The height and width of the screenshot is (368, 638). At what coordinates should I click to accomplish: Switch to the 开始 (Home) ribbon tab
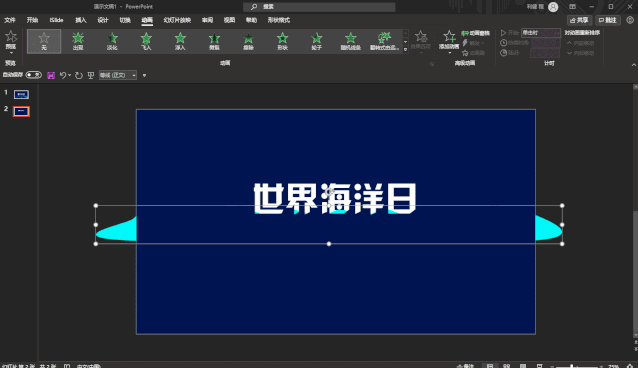pos(32,20)
